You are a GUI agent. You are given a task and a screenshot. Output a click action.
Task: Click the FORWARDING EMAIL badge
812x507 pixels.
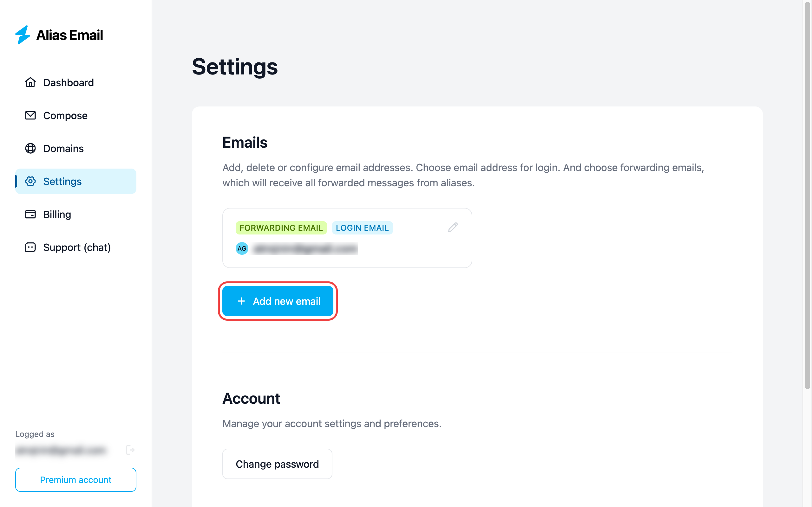(281, 228)
